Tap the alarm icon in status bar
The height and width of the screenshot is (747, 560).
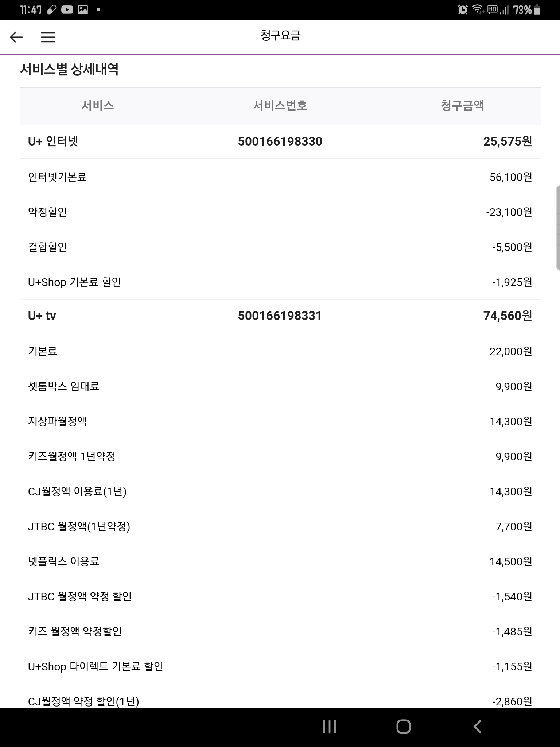coord(463,10)
